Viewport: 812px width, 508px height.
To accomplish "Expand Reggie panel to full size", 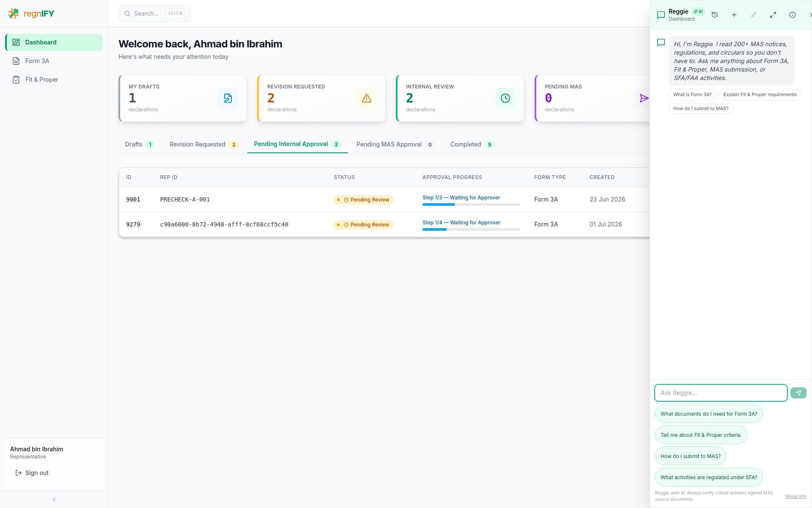I will pos(773,15).
